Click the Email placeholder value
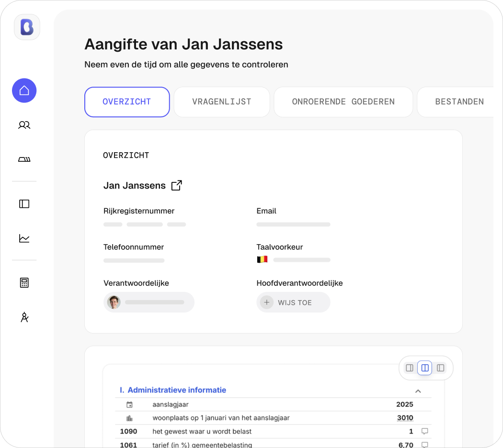 (x=293, y=224)
